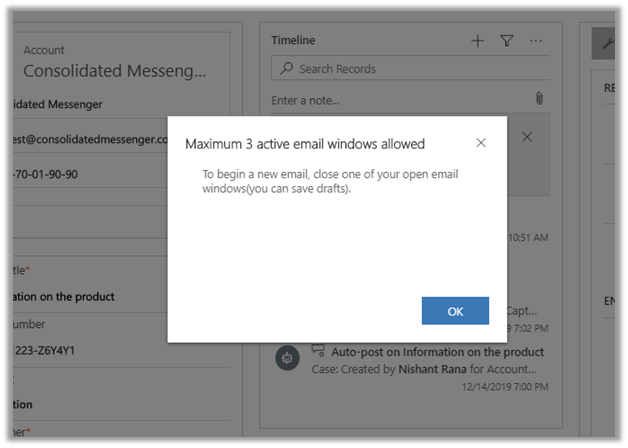
Task: Click the Auto-post activity avatar icon
Action: pos(287,359)
